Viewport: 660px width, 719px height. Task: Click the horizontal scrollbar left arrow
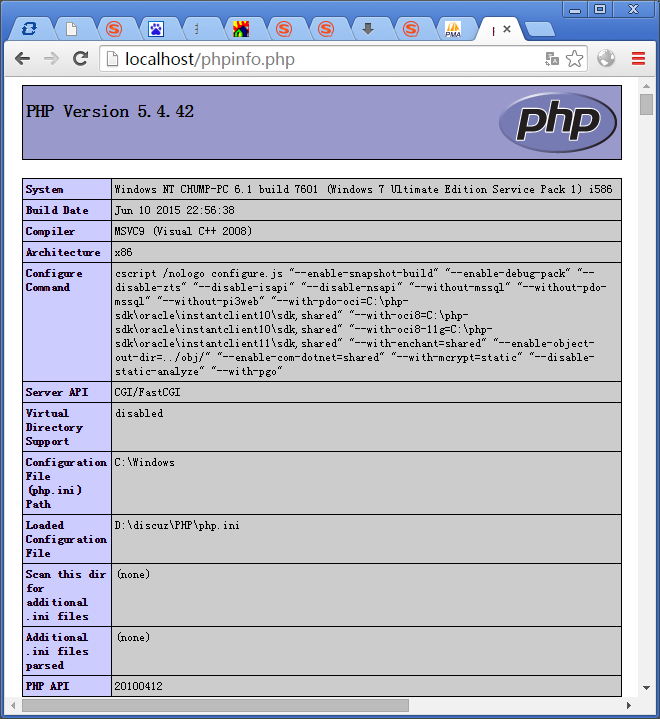(13, 705)
